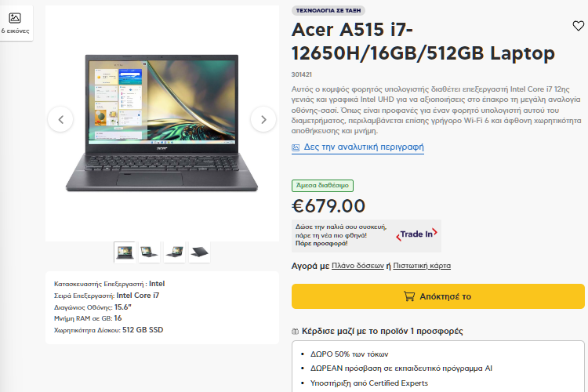Viewport: 588px width, 392px height.
Task: Open the Πιστωτική κάρτα link
Action: pos(422,266)
